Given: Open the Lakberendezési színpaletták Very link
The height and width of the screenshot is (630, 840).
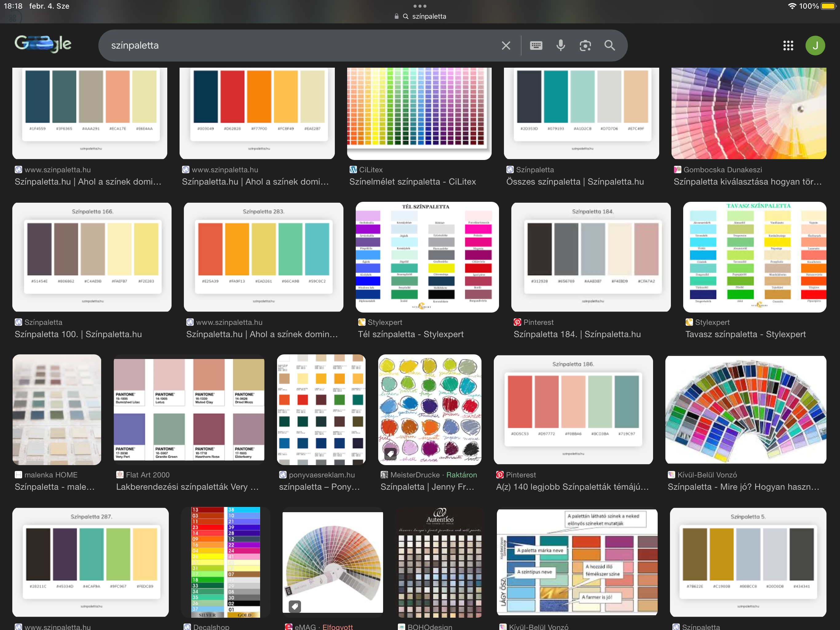Looking at the screenshot, I should 187,487.
